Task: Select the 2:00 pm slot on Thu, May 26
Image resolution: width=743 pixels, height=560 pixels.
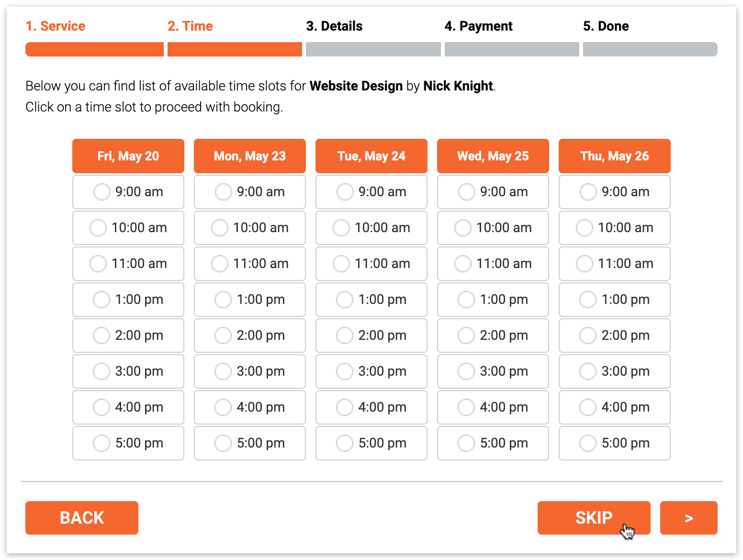Action: [x=614, y=336]
